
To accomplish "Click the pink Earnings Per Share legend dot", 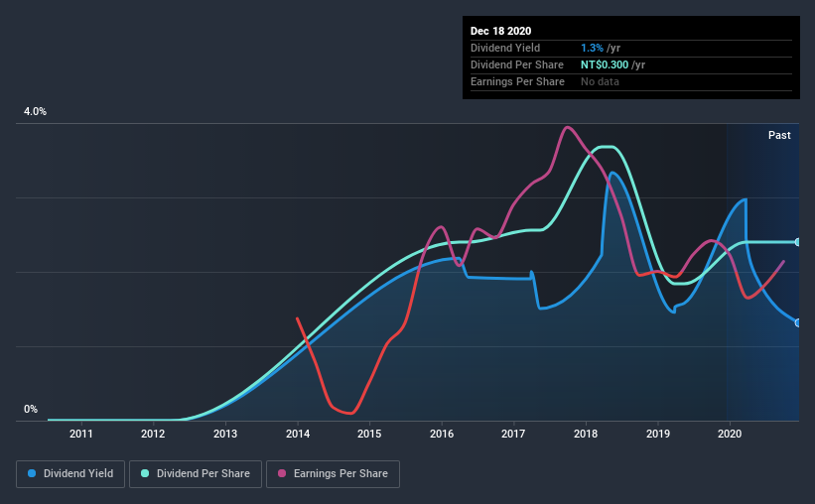I will 282,473.
